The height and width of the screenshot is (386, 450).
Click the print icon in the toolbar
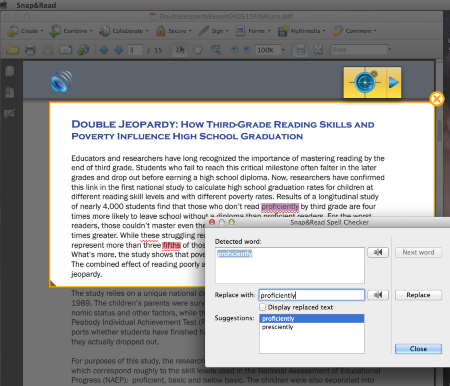[x=30, y=50]
